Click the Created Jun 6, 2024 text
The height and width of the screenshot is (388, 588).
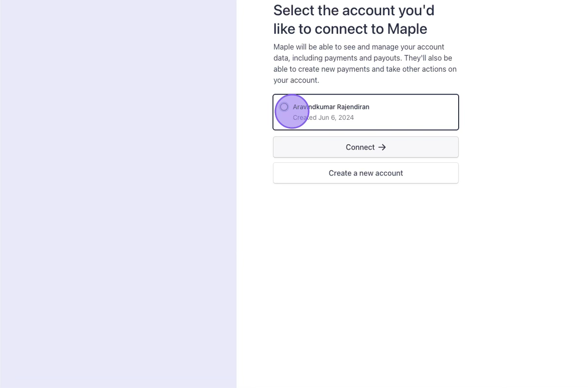coord(323,118)
